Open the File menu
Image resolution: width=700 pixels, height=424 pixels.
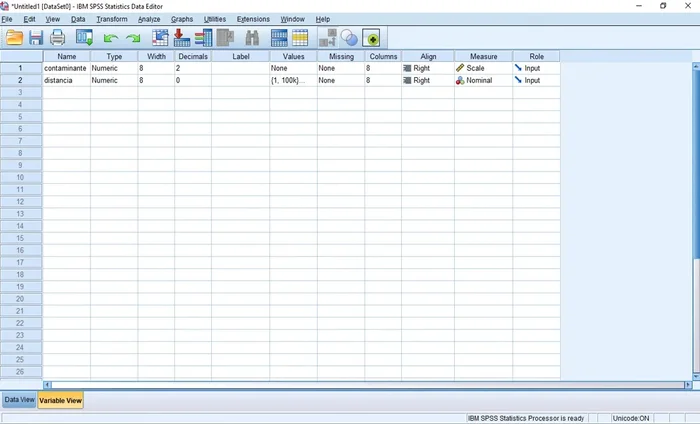tap(7, 19)
